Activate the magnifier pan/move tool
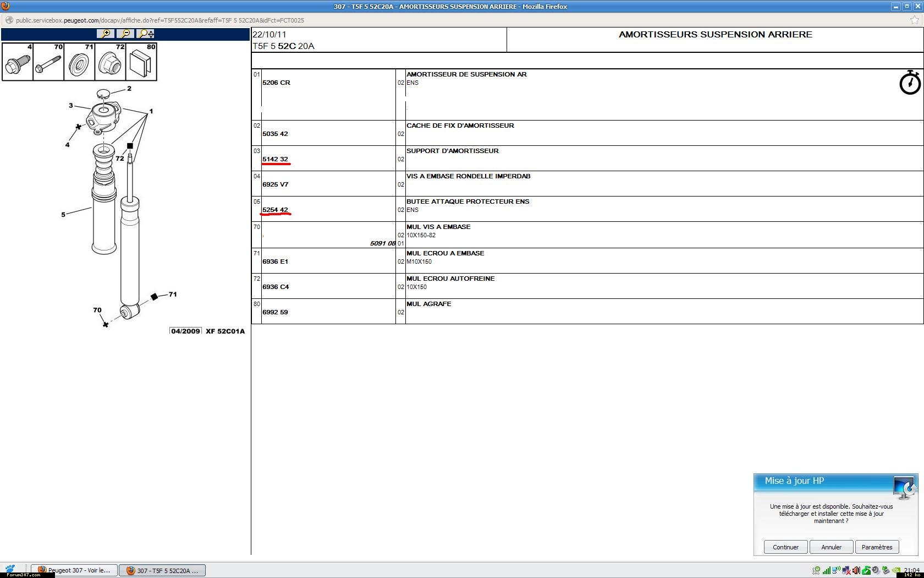 tap(146, 34)
